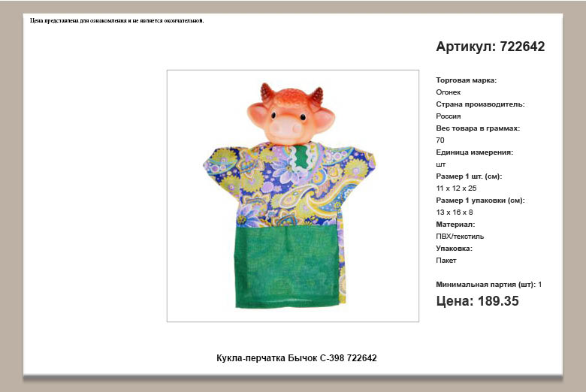The height and width of the screenshot is (392, 586).
Task: Click the 'Единица измерения:' label
Action: coord(474,152)
